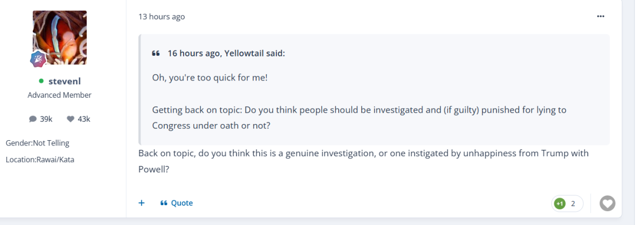Click the green online status dot
The image size is (644, 225).
pos(41,82)
